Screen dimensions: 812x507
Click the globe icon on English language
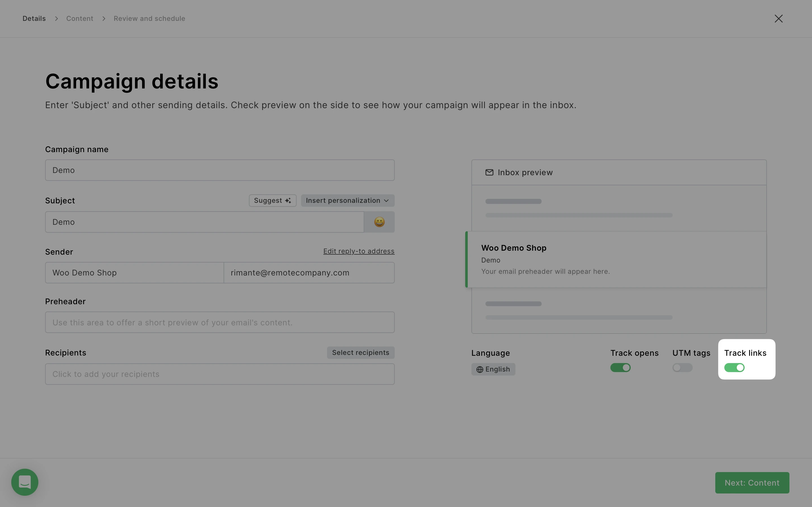(x=480, y=370)
